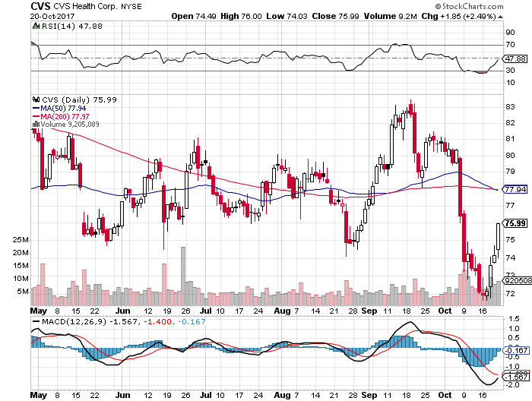532x401 pixels.
Task: Click the 77.94 moving average price tag
Action: 515,189
